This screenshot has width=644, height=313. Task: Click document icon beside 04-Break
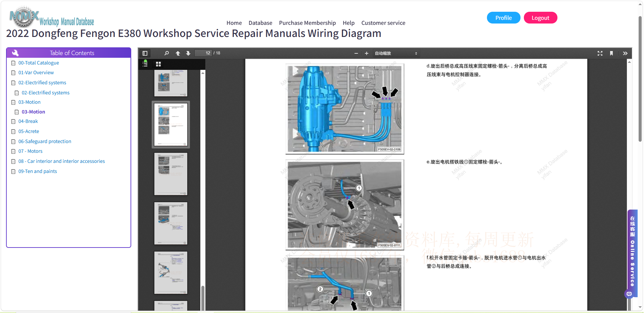click(x=13, y=122)
